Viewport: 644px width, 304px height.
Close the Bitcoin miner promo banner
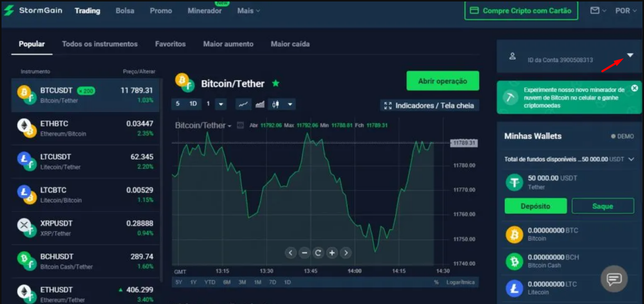pyautogui.click(x=634, y=88)
